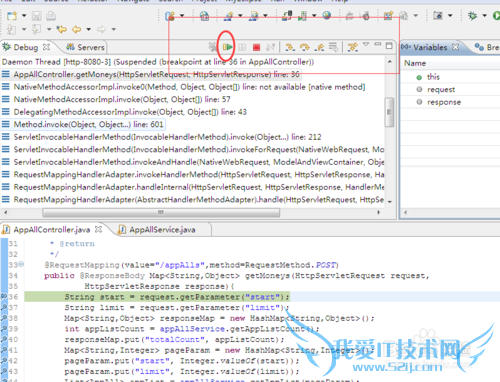
Task: Toggle Use Step Filters in Debug view
Action: 353,47
